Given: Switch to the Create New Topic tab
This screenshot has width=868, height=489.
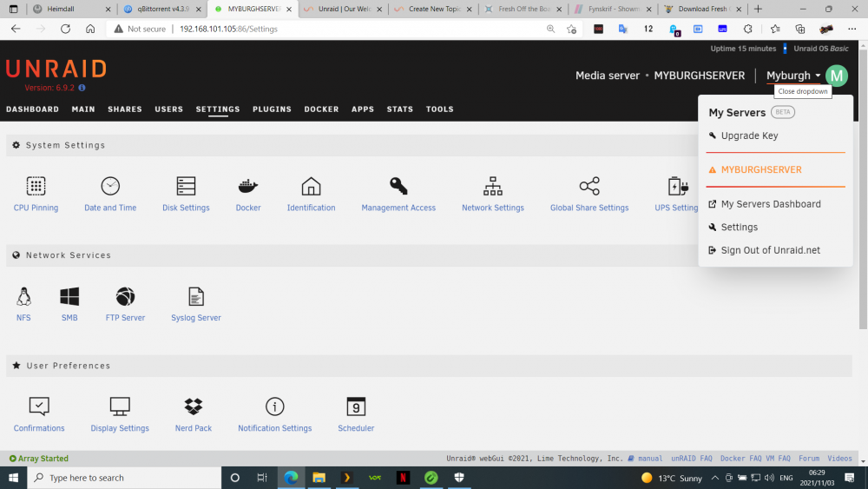Looking at the screenshot, I should click(434, 9).
